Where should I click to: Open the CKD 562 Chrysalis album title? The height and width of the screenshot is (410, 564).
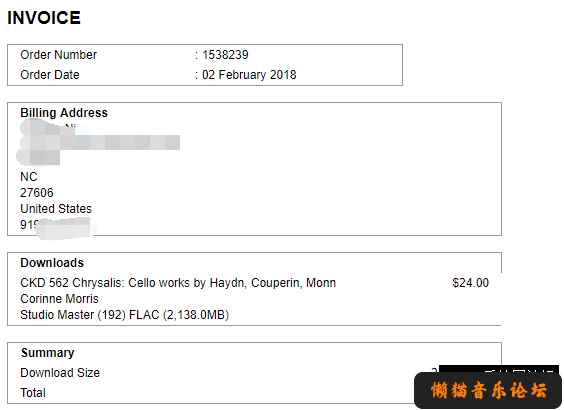pyautogui.click(x=178, y=283)
